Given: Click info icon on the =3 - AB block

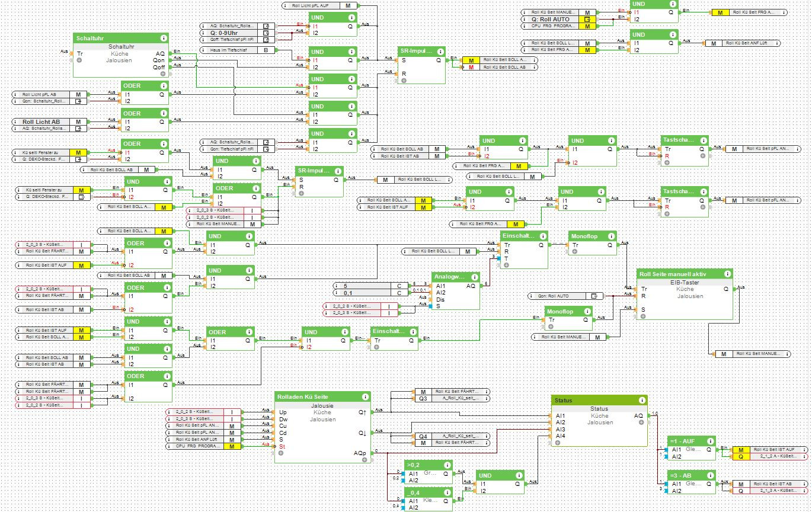Looking at the screenshot, I should tap(710, 476).
